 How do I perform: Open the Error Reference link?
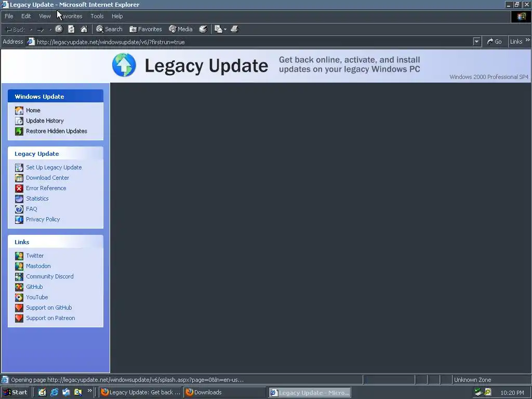coord(46,188)
